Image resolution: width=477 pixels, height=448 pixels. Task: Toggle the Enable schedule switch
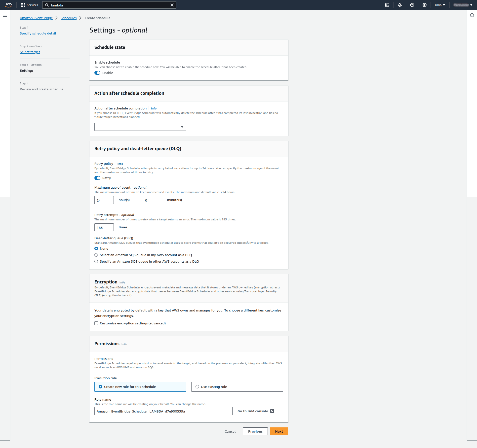click(97, 73)
